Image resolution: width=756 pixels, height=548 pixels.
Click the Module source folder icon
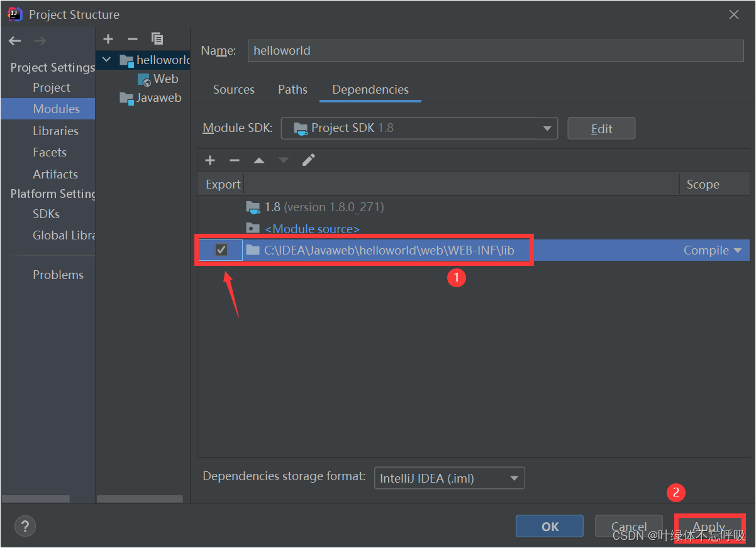tap(253, 229)
